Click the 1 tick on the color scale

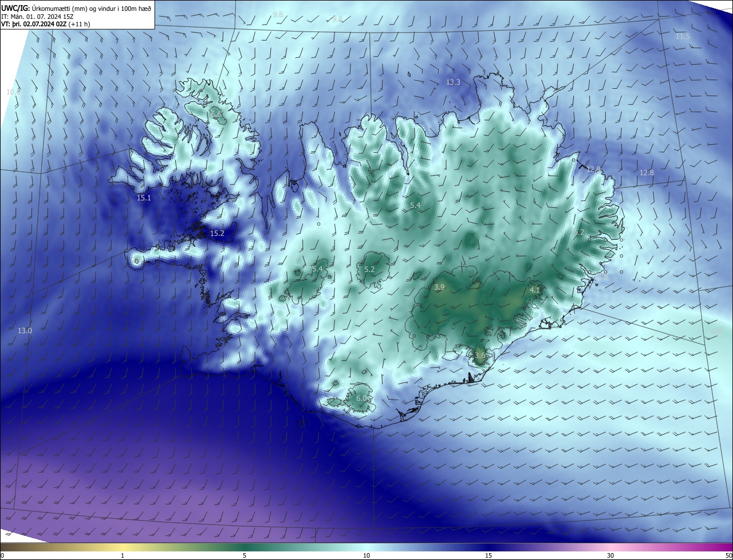tap(123, 556)
